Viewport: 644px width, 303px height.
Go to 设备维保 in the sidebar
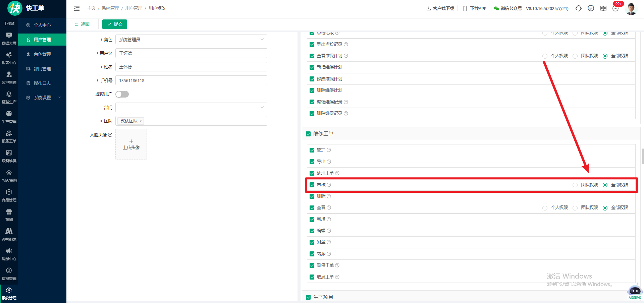point(9,156)
